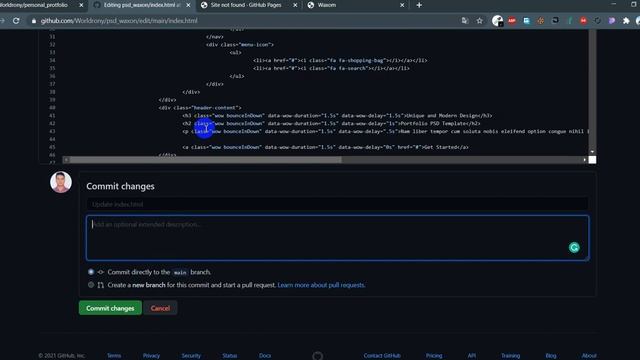Select Create a new branch radio option
The image size is (640, 360).
coord(91,285)
